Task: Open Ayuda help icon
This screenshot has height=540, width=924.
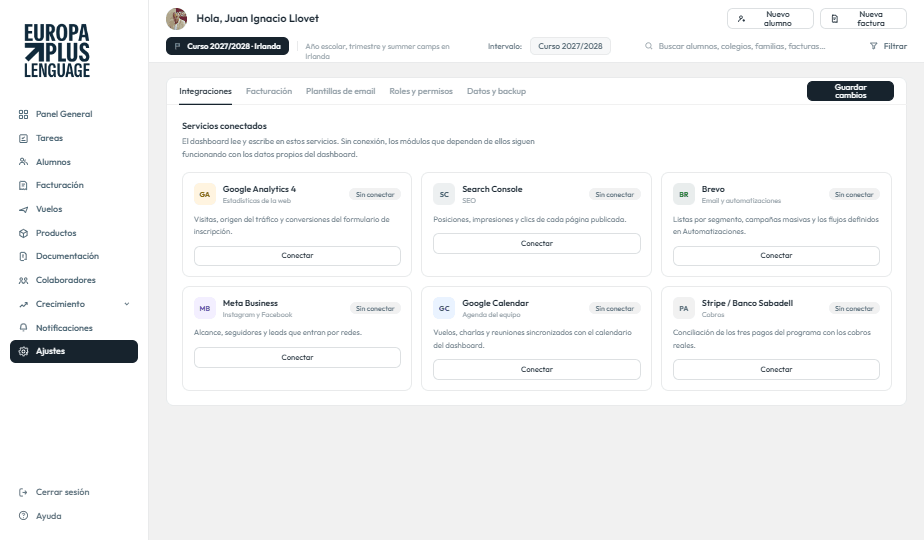Action: pos(24,516)
